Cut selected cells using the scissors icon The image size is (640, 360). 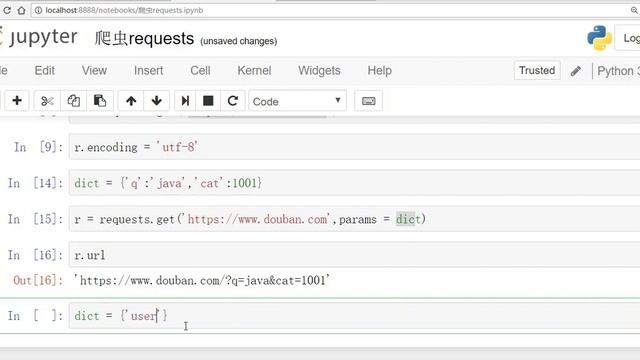[47, 101]
